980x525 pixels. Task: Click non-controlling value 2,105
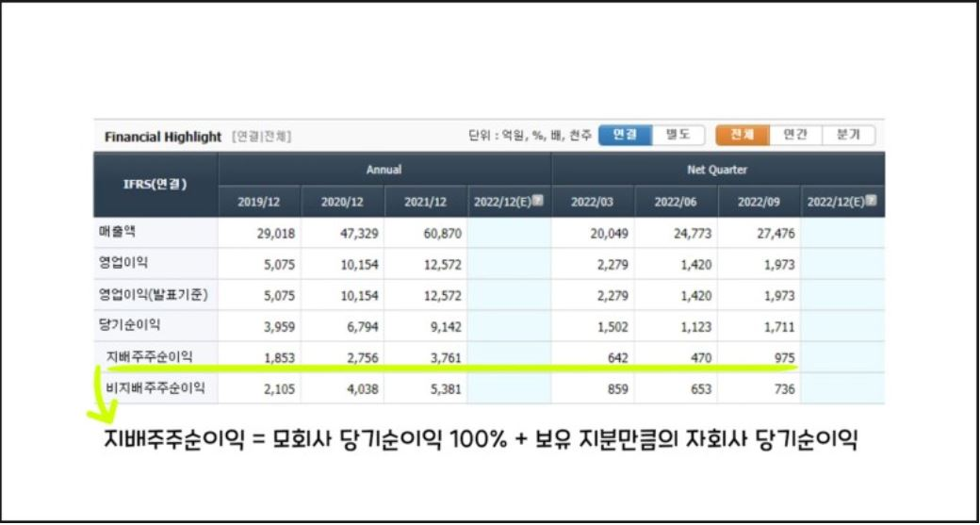pos(279,390)
